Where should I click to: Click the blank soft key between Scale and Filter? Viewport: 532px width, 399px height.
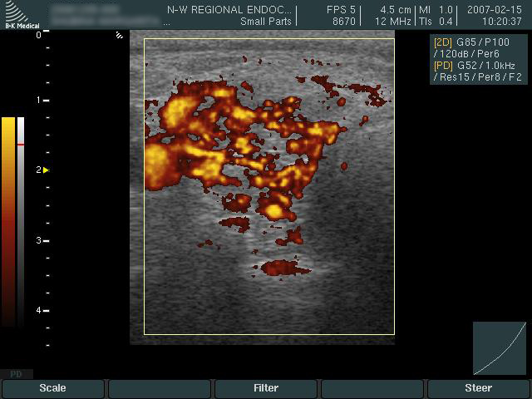[159, 388]
